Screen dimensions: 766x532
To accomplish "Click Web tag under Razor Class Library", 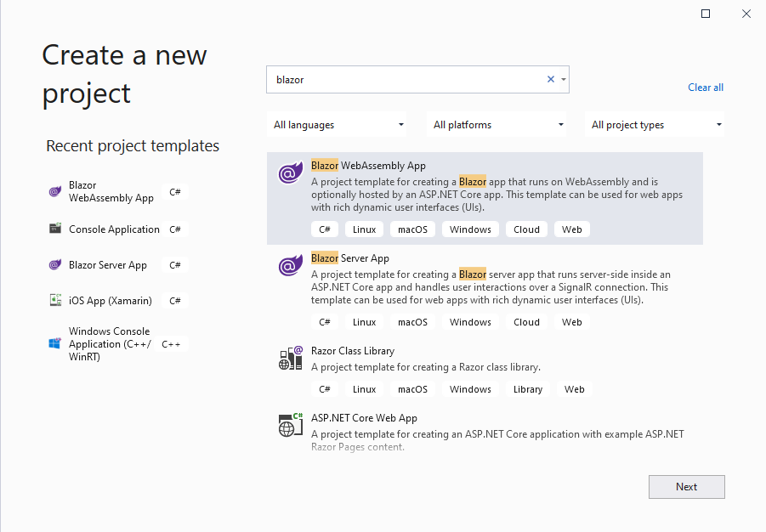I will click(574, 389).
